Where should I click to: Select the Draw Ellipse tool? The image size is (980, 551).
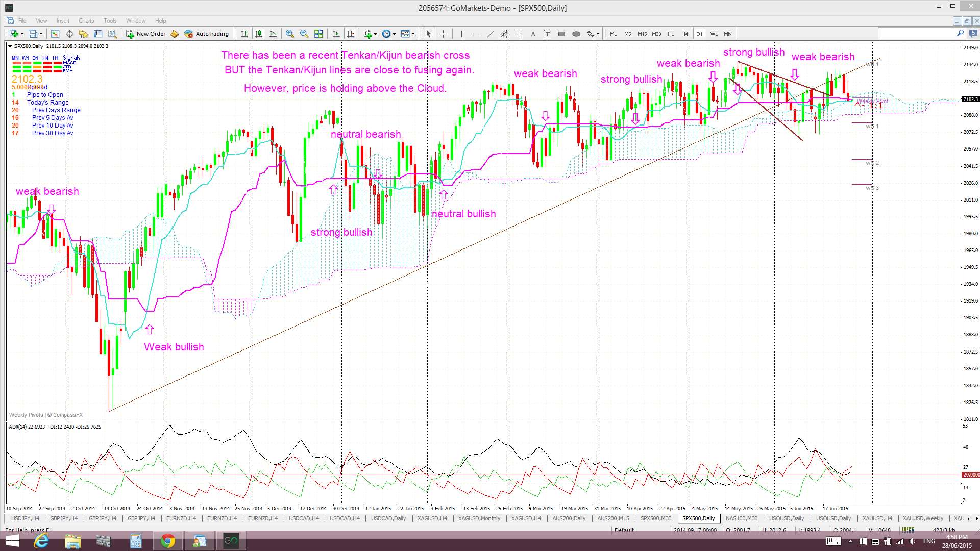click(x=576, y=34)
